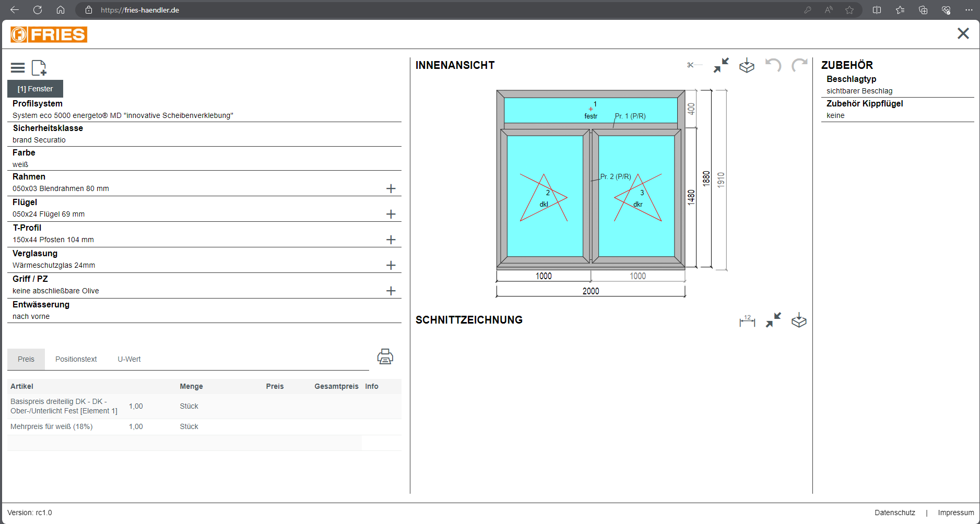Click the scissors cut icon in Innenansicht
Viewport: 980px width, 524px height.
pyautogui.click(x=694, y=65)
